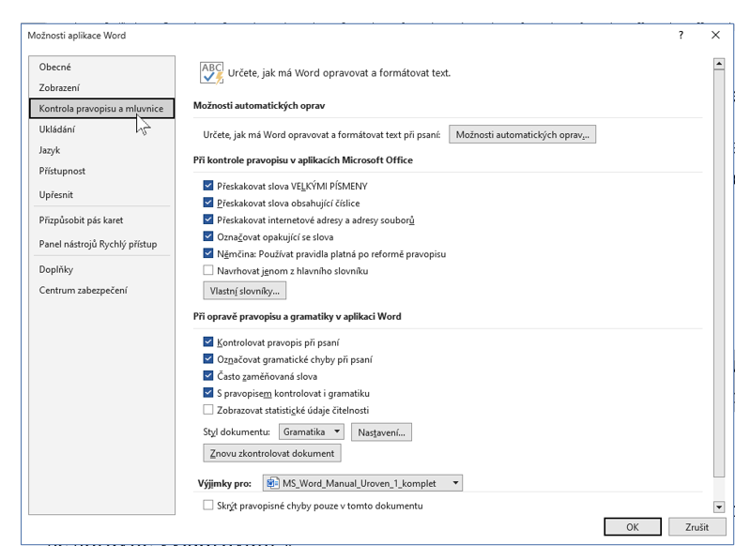This screenshot has height=560, width=750.
Task: Select Centrum zabezpečení in sidebar
Action: pyautogui.click(x=83, y=290)
